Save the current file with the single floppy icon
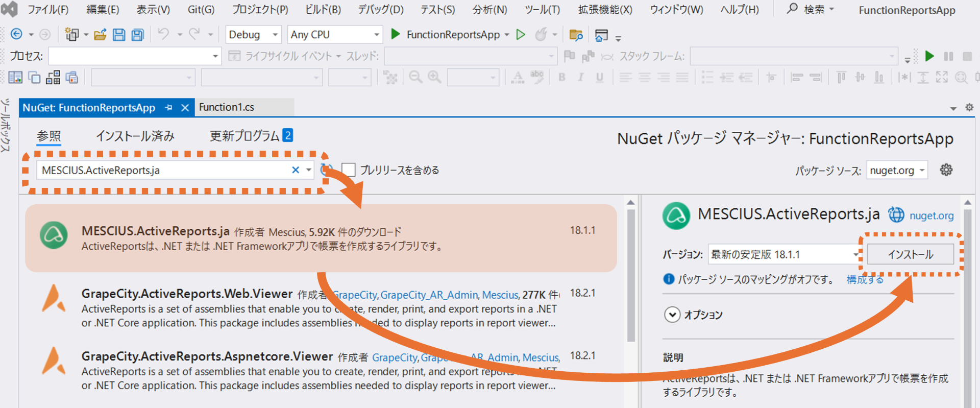 119,34
